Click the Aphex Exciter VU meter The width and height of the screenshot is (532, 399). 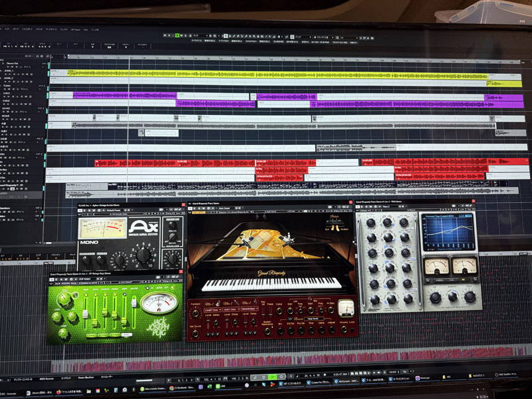pos(102,227)
